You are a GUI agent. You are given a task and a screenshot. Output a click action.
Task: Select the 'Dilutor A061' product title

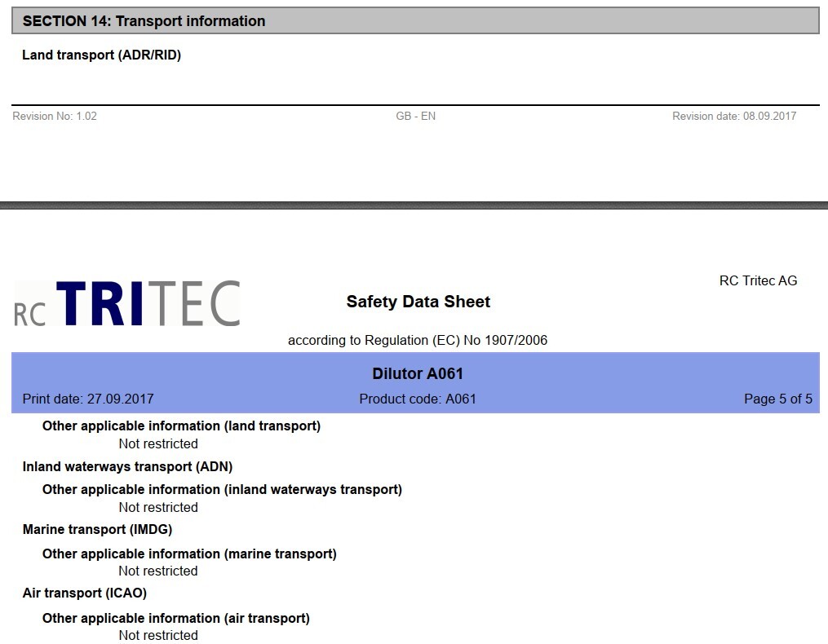pyautogui.click(x=418, y=373)
